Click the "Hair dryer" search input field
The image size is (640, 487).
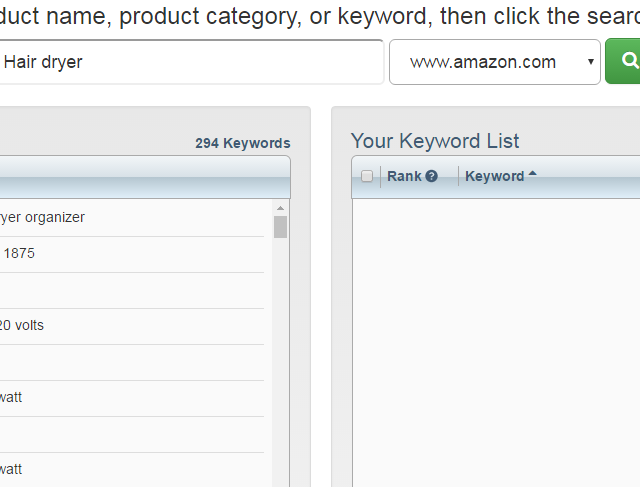tap(190, 62)
